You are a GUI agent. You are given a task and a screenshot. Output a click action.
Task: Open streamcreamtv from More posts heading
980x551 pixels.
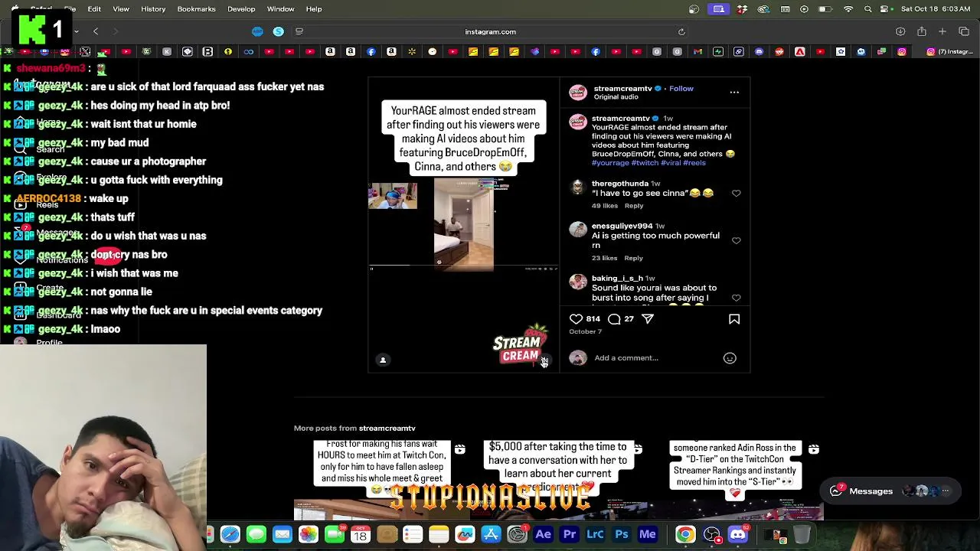point(387,429)
